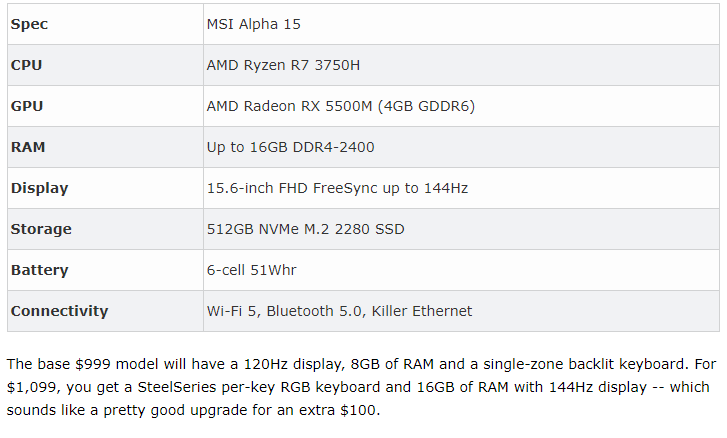Select AMD Ryzen R7 3750H text

click(283, 65)
